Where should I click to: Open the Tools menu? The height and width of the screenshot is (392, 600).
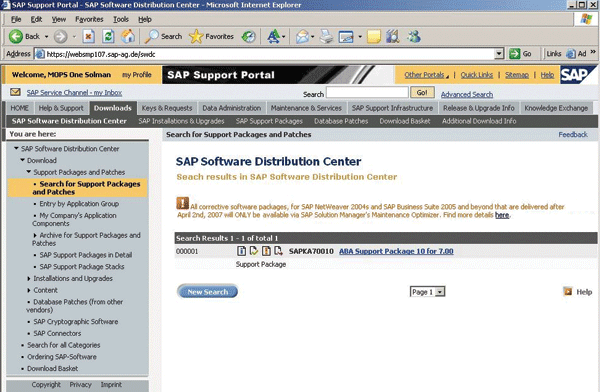tap(121, 19)
